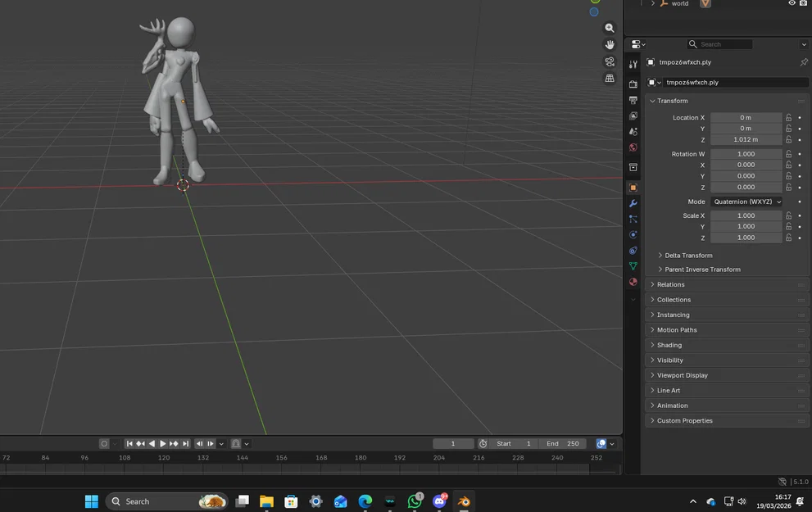The height and width of the screenshot is (512, 812).
Task: Open the Tool properties tab
Action: 633,65
